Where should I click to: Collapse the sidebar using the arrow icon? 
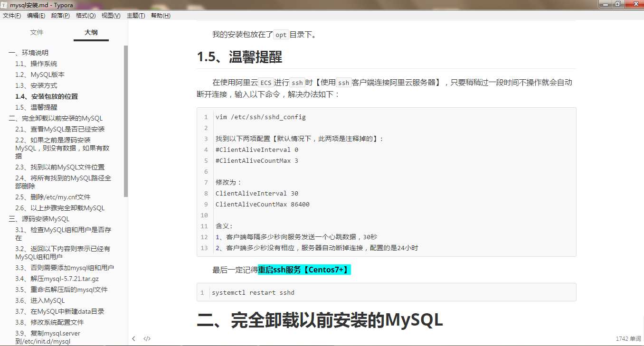133,338
